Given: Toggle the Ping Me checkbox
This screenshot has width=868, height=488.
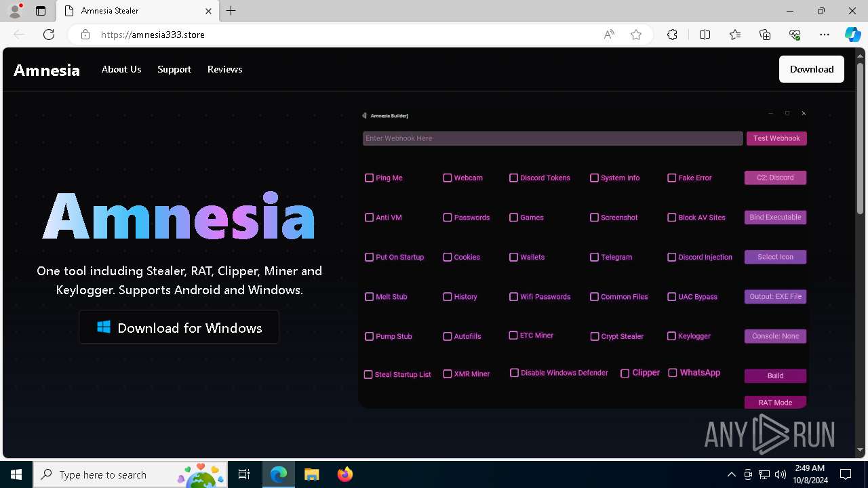Looking at the screenshot, I should (369, 178).
